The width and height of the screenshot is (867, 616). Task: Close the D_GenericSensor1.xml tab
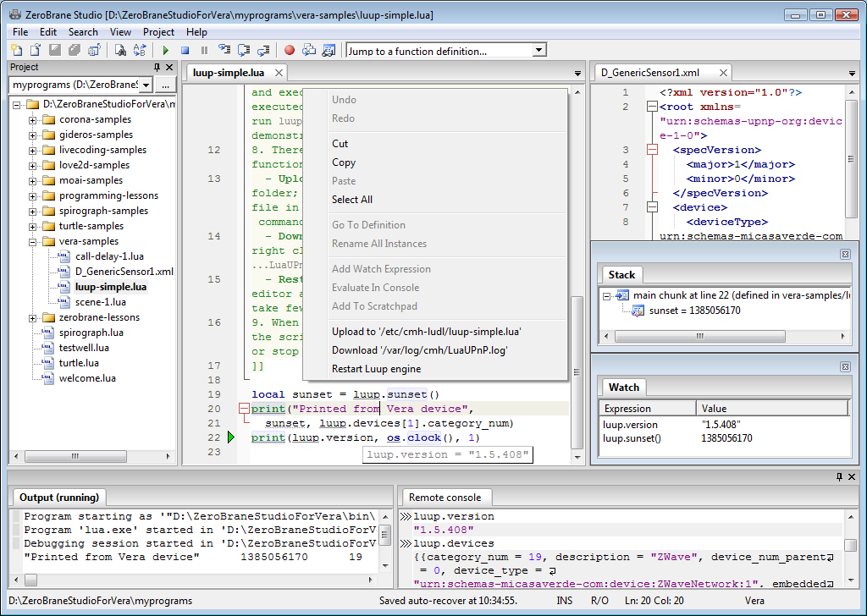[x=723, y=73]
